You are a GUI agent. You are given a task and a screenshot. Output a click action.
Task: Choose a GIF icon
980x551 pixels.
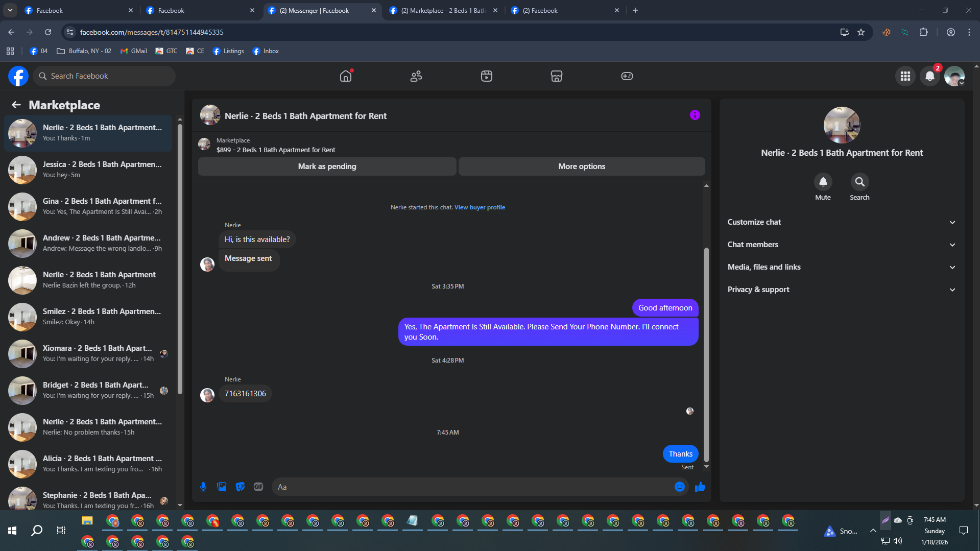click(258, 487)
